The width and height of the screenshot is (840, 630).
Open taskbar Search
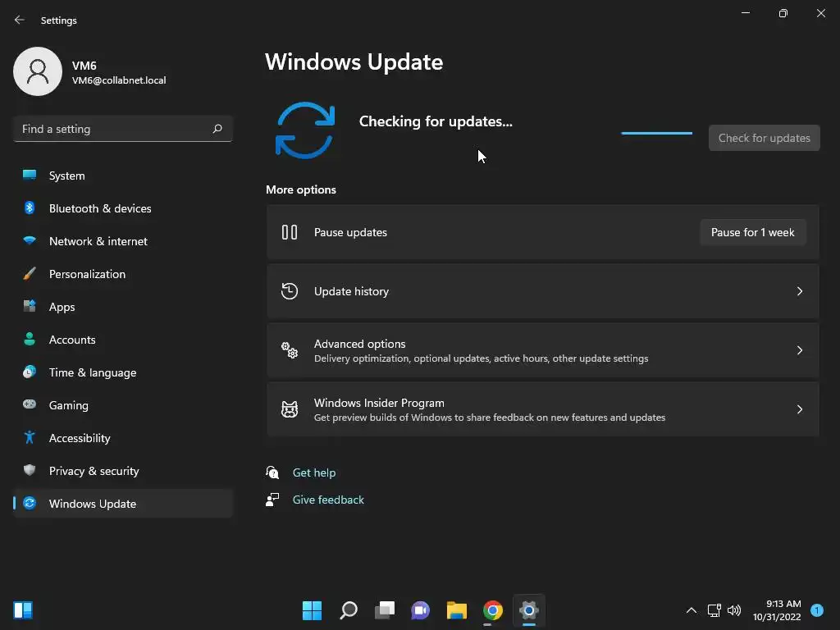(x=348, y=610)
